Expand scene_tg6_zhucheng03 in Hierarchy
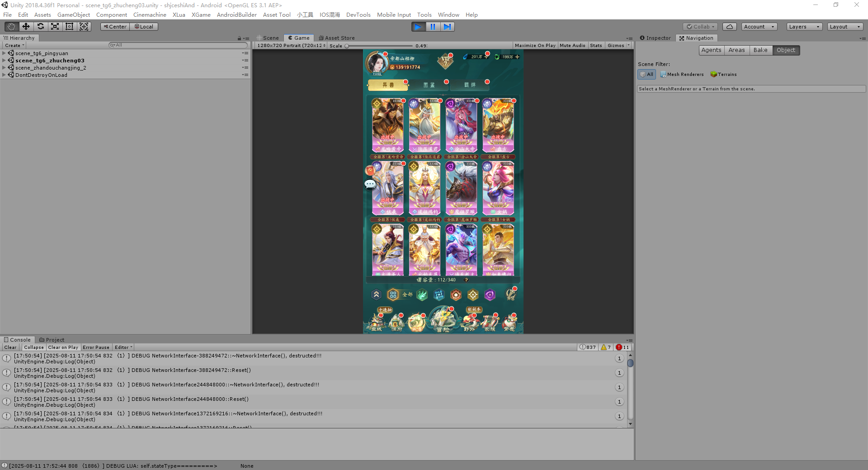This screenshot has height=470, width=868. [x=4, y=61]
